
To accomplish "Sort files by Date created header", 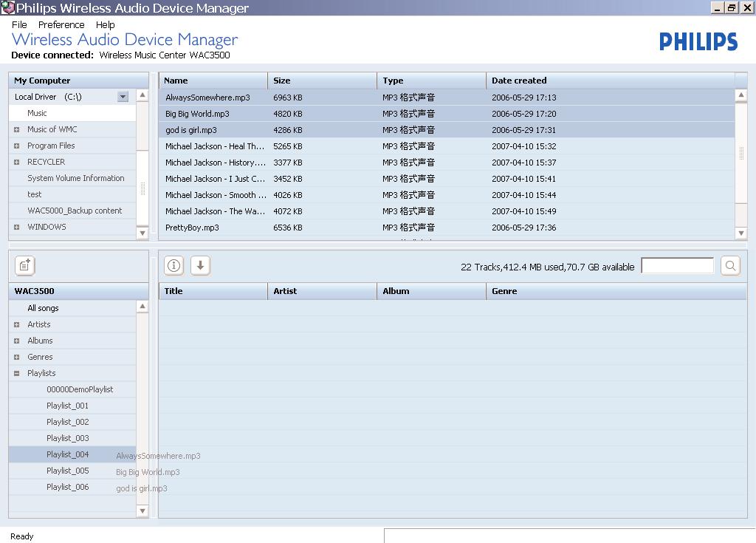I will [611, 81].
